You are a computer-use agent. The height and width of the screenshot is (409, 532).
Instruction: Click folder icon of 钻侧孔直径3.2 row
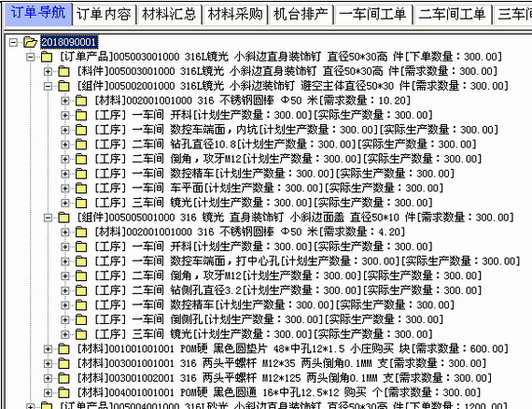81,290
